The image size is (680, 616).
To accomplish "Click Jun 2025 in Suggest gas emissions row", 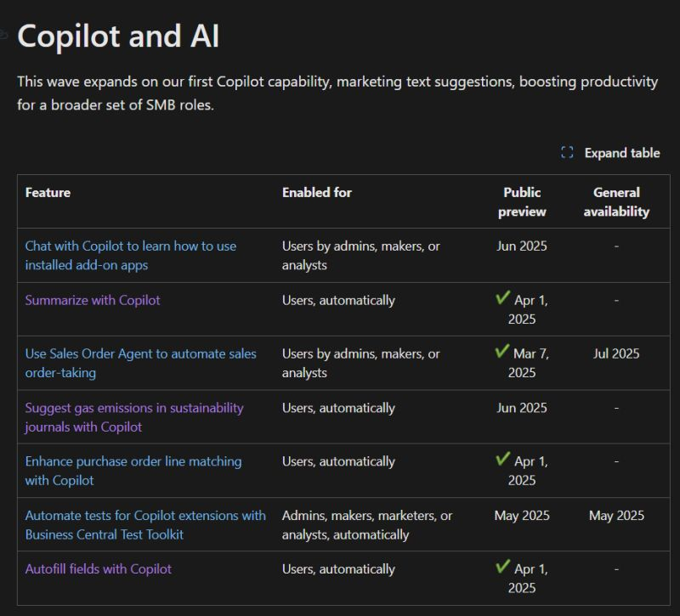I will (x=522, y=408).
